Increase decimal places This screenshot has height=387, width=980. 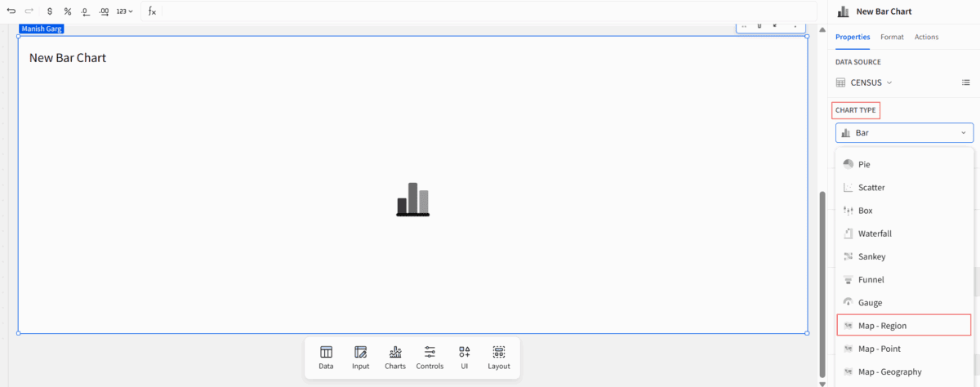(104, 11)
